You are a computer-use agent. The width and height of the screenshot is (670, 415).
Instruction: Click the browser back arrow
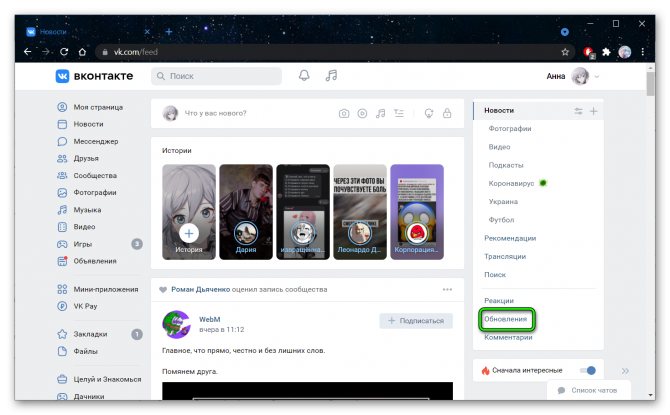(28, 52)
